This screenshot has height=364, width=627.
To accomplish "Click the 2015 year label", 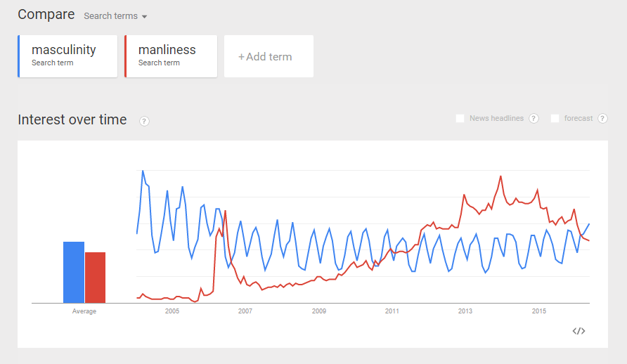I will point(539,311).
